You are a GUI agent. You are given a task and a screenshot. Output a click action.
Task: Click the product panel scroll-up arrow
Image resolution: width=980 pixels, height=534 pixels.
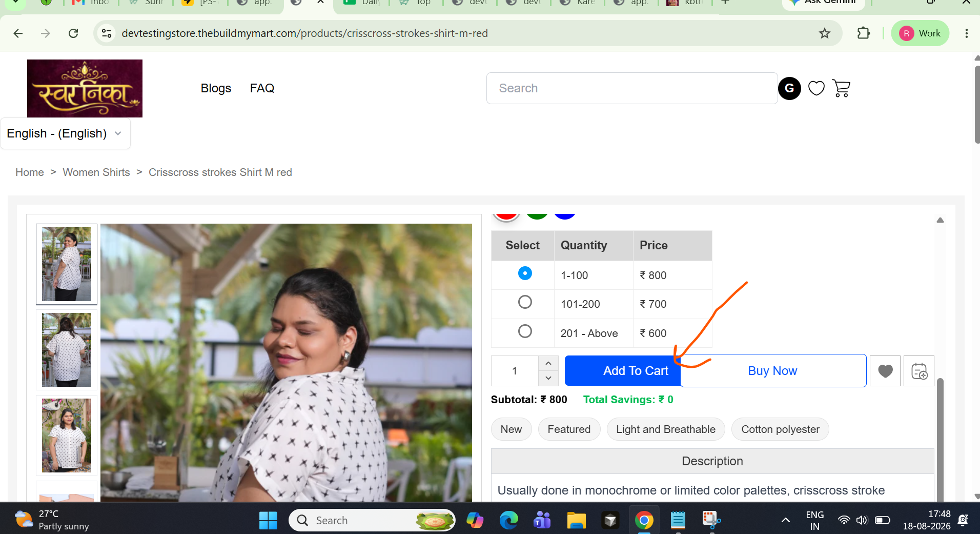pos(940,221)
